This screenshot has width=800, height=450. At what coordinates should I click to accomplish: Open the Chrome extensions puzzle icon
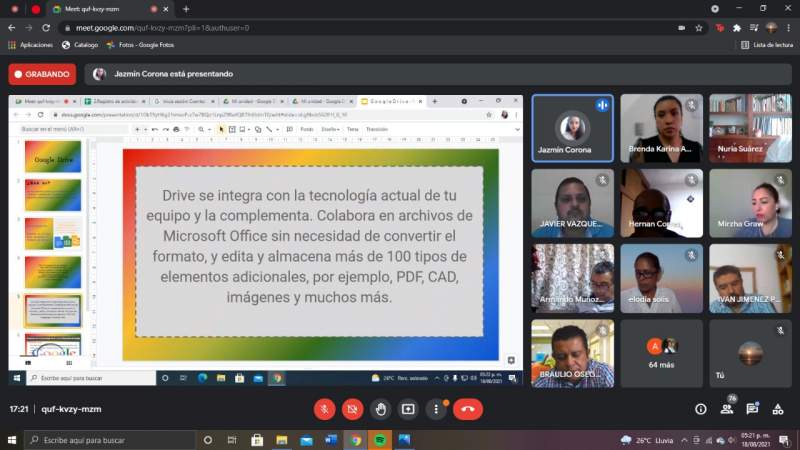point(737,28)
